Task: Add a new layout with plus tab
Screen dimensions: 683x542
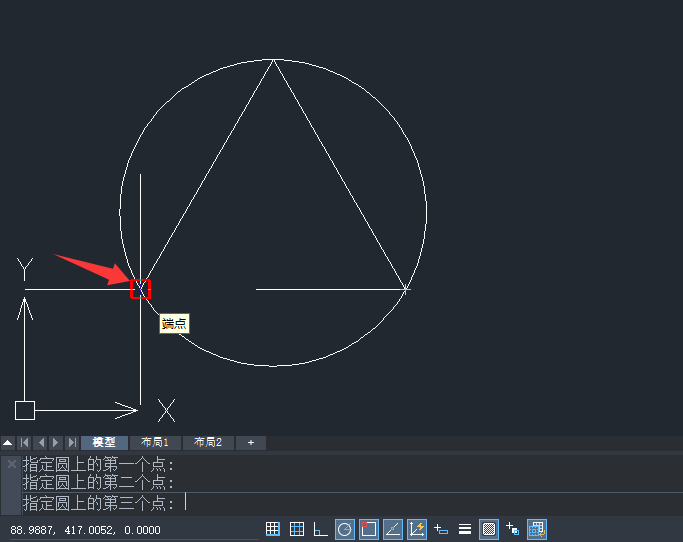Action: 250,443
